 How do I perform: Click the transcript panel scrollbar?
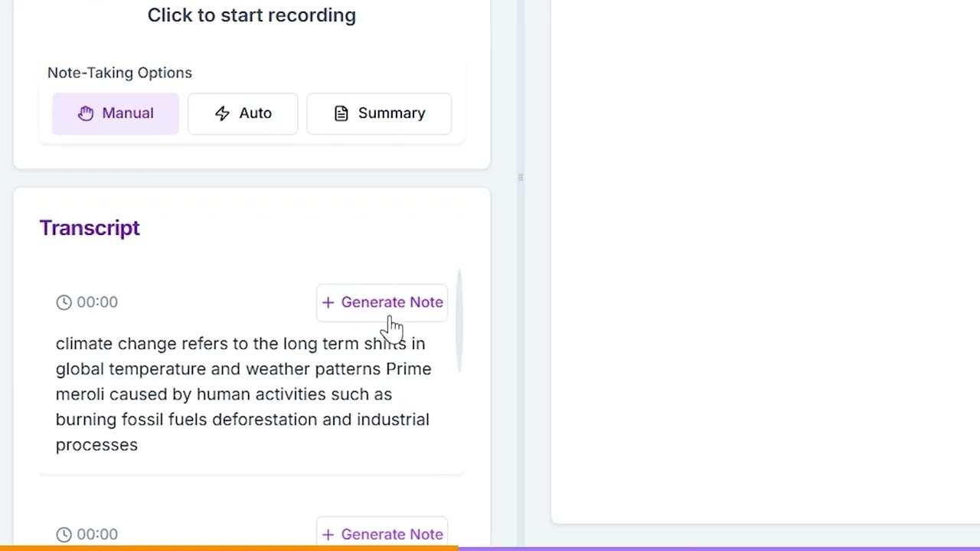point(459,320)
